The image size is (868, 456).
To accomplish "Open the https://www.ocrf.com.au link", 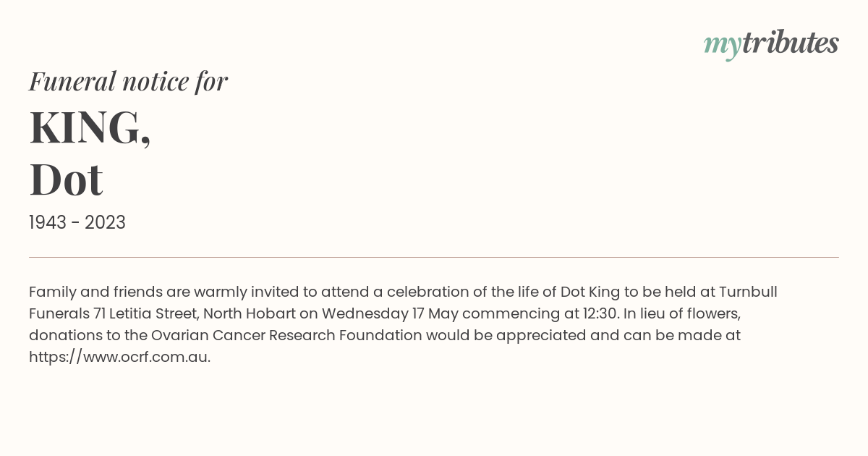I will coord(119,357).
